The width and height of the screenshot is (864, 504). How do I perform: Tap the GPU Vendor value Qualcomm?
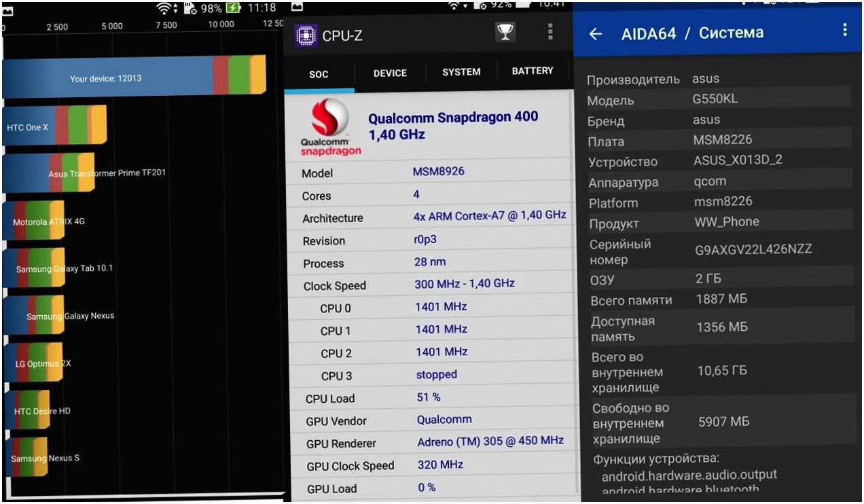(x=444, y=420)
